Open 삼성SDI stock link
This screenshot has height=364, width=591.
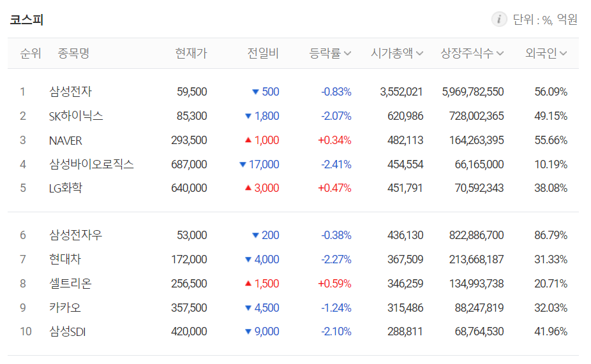(x=68, y=331)
